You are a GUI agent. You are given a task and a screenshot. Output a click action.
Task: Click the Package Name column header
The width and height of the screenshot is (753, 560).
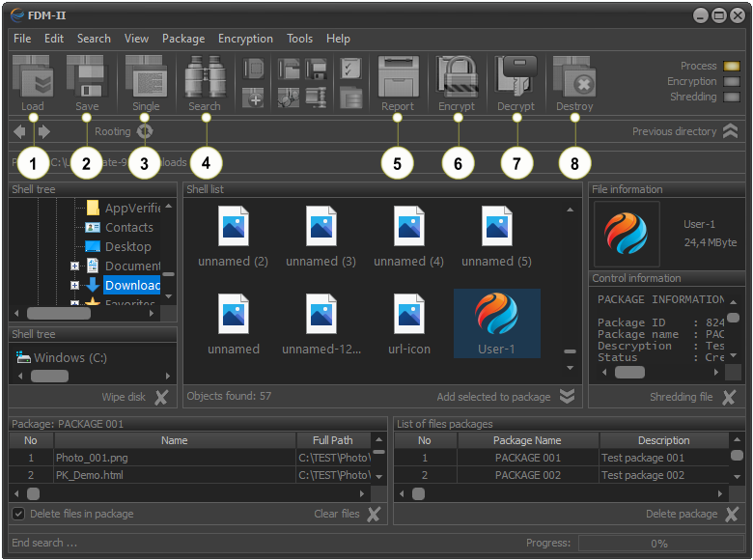tap(527, 440)
